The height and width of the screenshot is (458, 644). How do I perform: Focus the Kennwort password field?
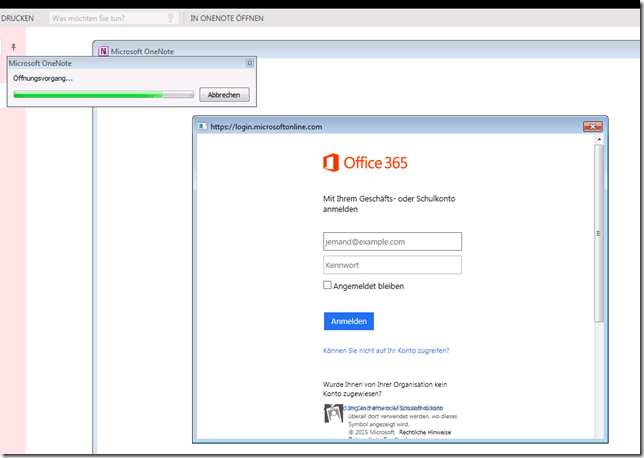point(392,265)
